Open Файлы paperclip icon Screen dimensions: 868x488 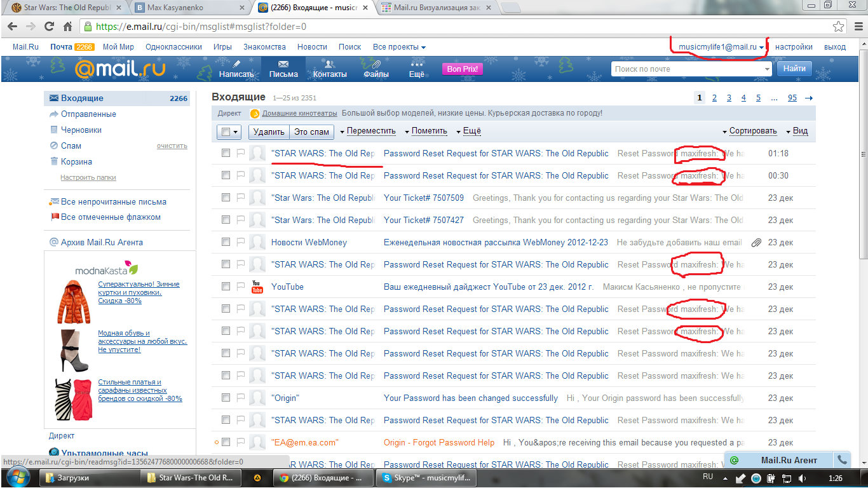tap(376, 64)
